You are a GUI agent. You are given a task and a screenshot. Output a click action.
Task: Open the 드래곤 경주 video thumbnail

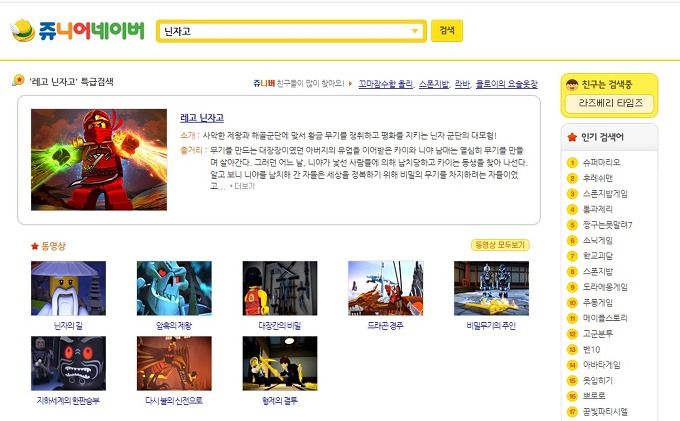click(386, 288)
